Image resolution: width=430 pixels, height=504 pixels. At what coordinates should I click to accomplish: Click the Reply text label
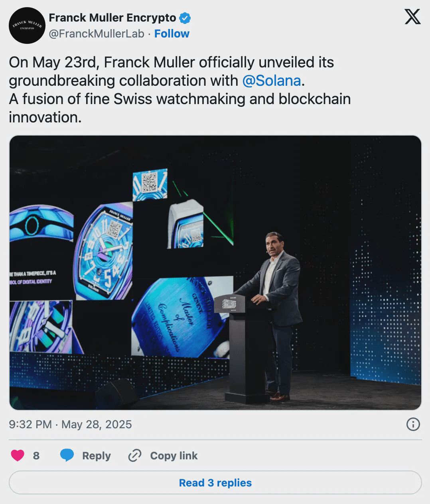97,455
